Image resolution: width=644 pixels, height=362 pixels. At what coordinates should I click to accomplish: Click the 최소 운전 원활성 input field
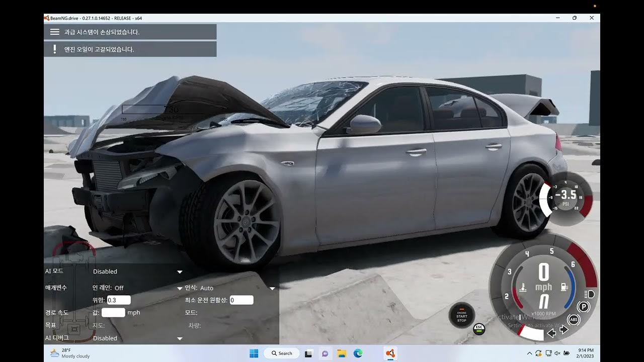pos(242,300)
